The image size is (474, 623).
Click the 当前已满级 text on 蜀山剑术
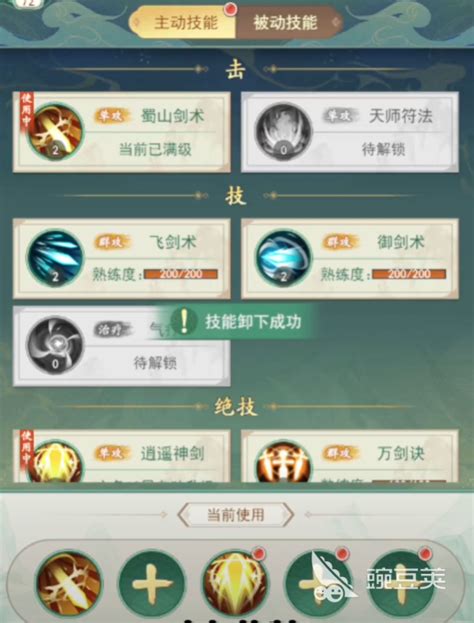155,150
